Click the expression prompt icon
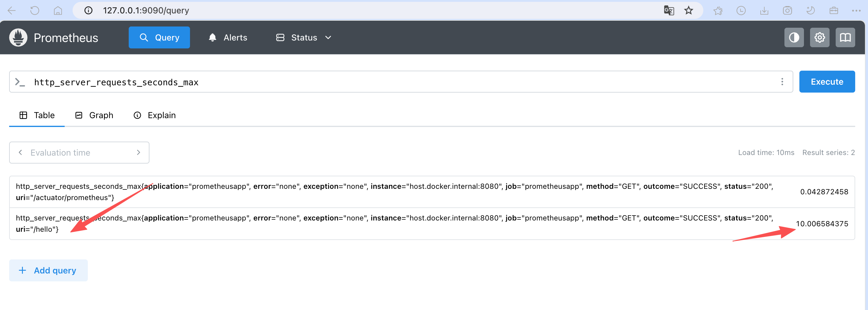 [20, 82]
